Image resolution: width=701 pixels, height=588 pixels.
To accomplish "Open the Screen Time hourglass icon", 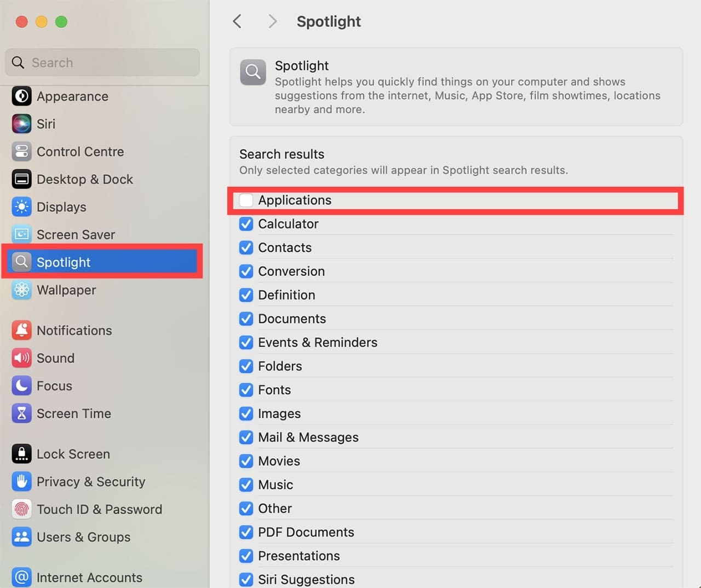I will point(22,413).
